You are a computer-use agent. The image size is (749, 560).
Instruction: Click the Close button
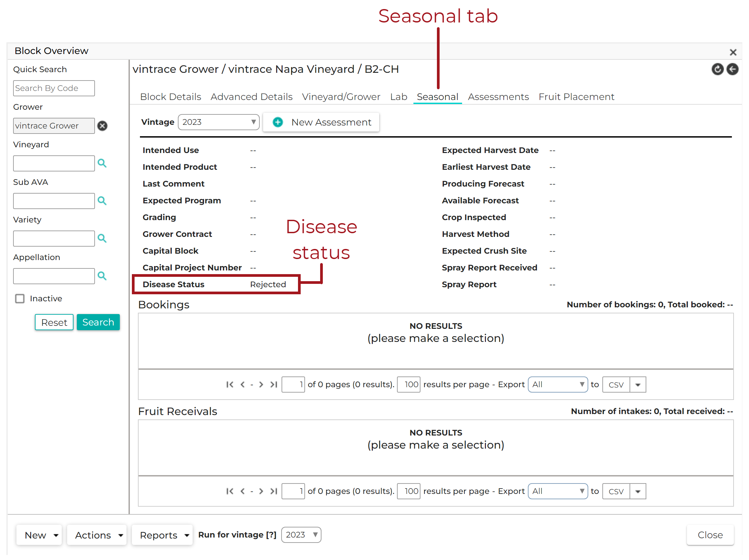click(x=710, y=535)
